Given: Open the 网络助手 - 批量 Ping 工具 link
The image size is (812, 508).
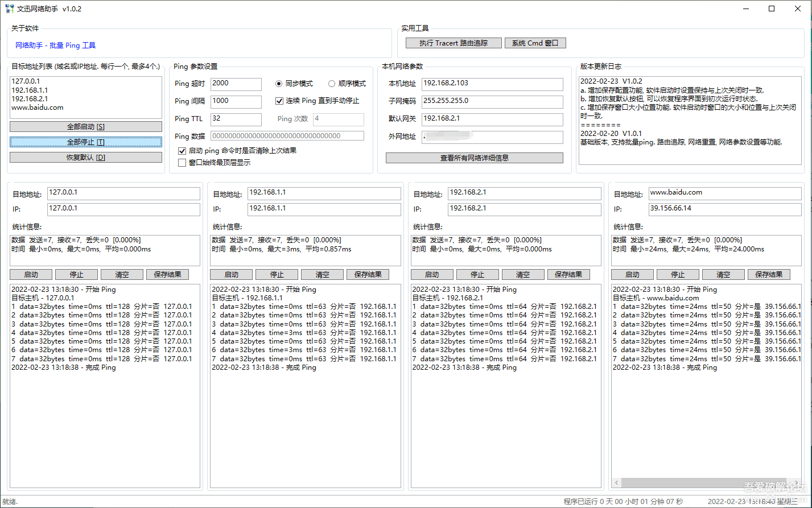Looking at the screenshot, I should coord(54,45).
